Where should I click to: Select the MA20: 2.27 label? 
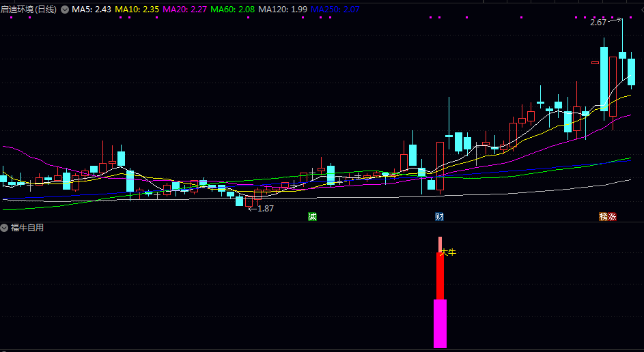185,10
